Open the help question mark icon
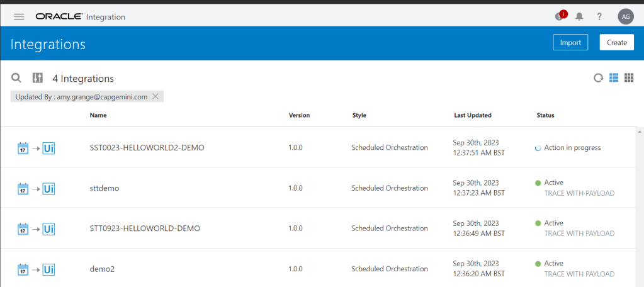 [599, 16]
